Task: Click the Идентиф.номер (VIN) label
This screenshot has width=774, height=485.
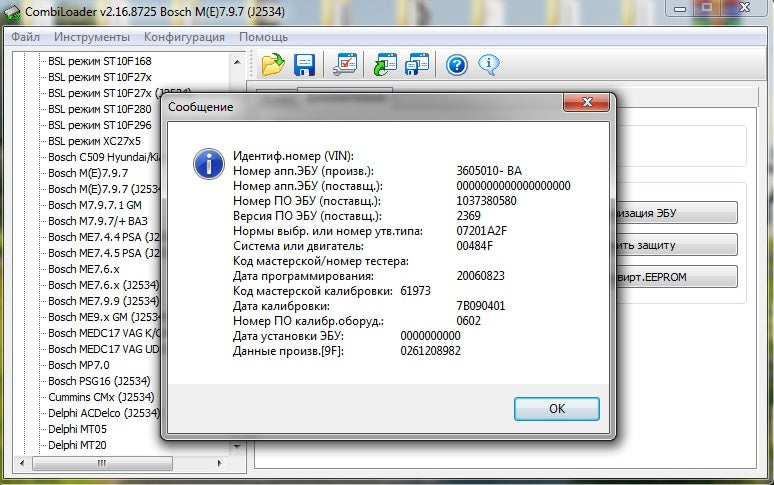Action: [293, 156]
